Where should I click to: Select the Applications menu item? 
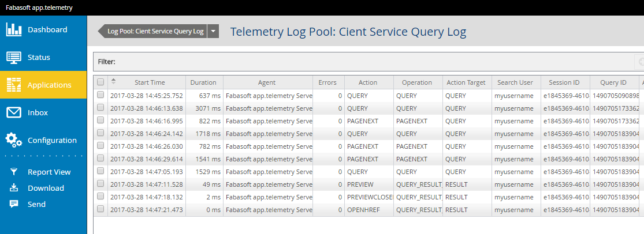coord(43,85)
